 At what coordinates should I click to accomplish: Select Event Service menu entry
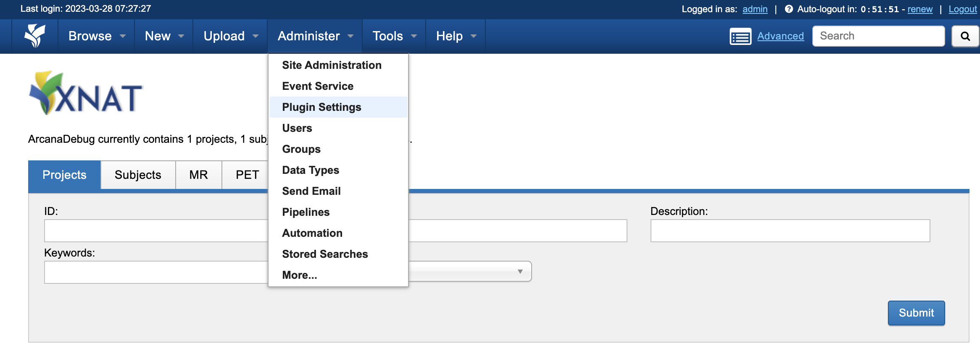(x=338, y=86)
